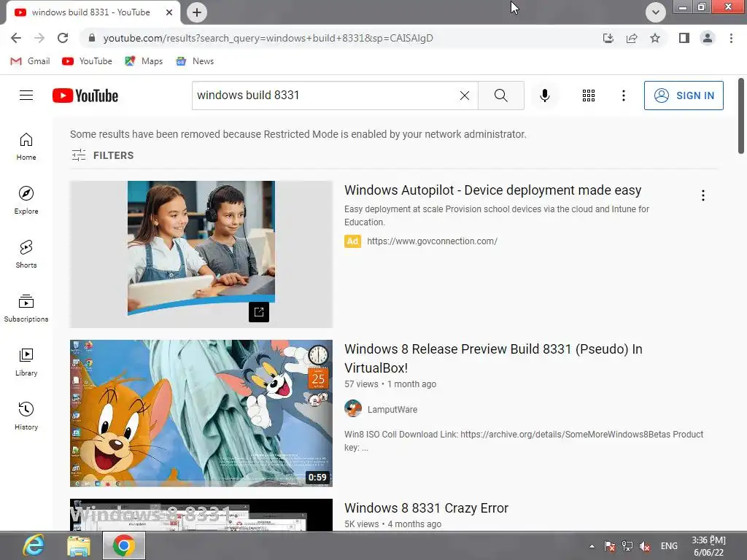Close the windows build 8331 tab

point(169,12)
